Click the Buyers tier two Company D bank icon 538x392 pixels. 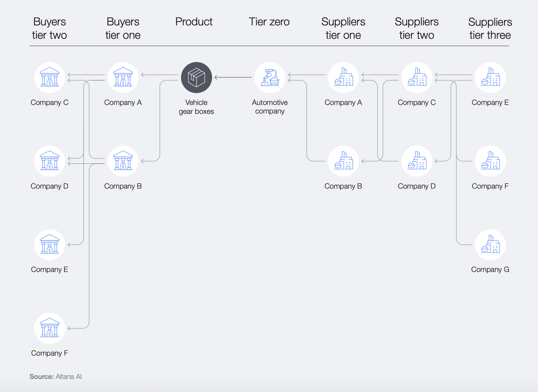click(x=50, y=161)
